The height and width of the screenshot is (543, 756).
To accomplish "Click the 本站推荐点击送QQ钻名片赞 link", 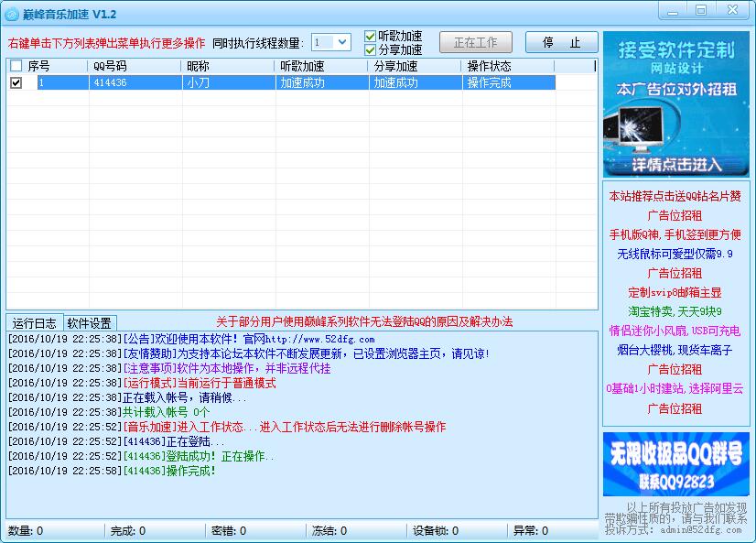I will tap(675, 196).
